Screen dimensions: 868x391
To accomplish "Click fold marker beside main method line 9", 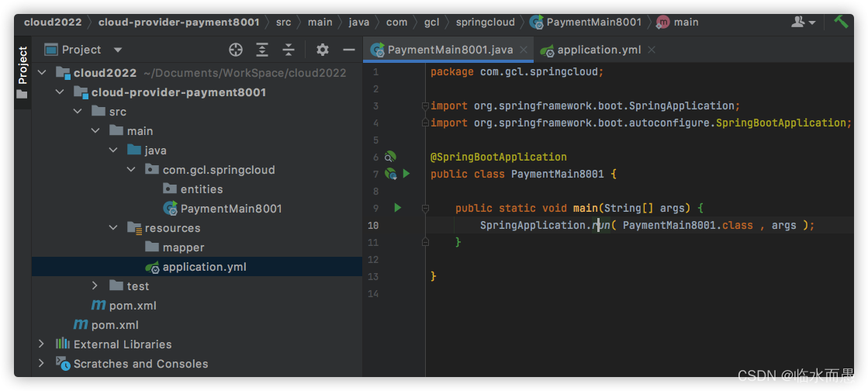I will [x=425, y=208].
